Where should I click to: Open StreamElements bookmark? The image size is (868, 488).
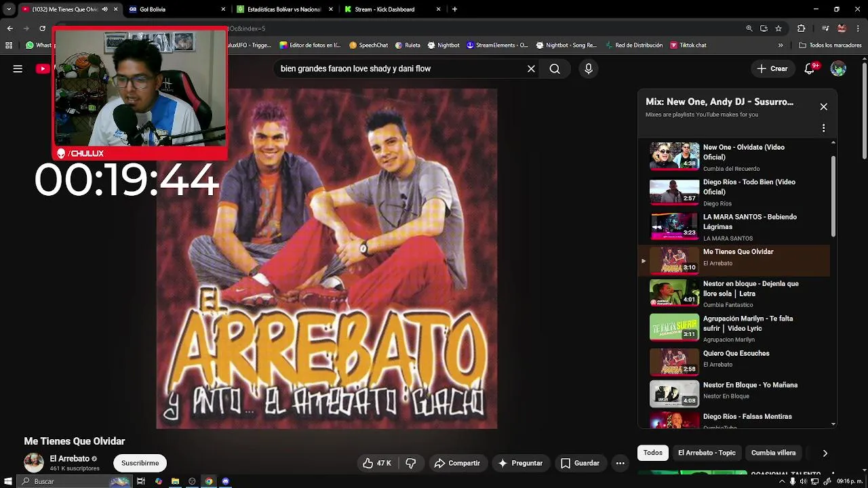tap(497, 45)
